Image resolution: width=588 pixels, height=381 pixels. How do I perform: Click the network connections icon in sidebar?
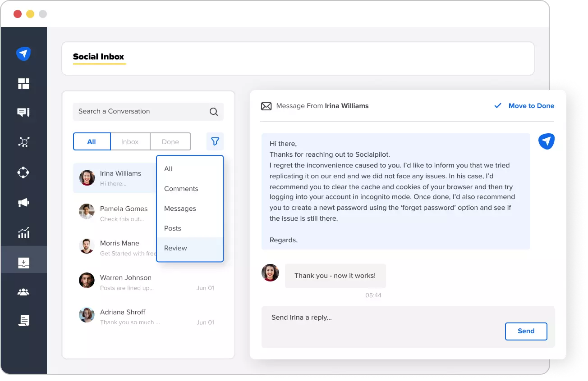click(23, 142)
